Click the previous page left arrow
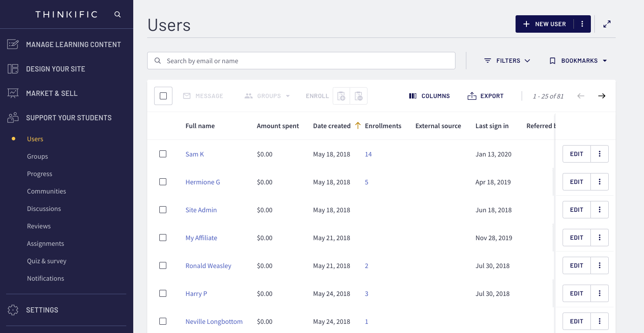The width and height of the screenshot is (644, 333). click(581, 96)
